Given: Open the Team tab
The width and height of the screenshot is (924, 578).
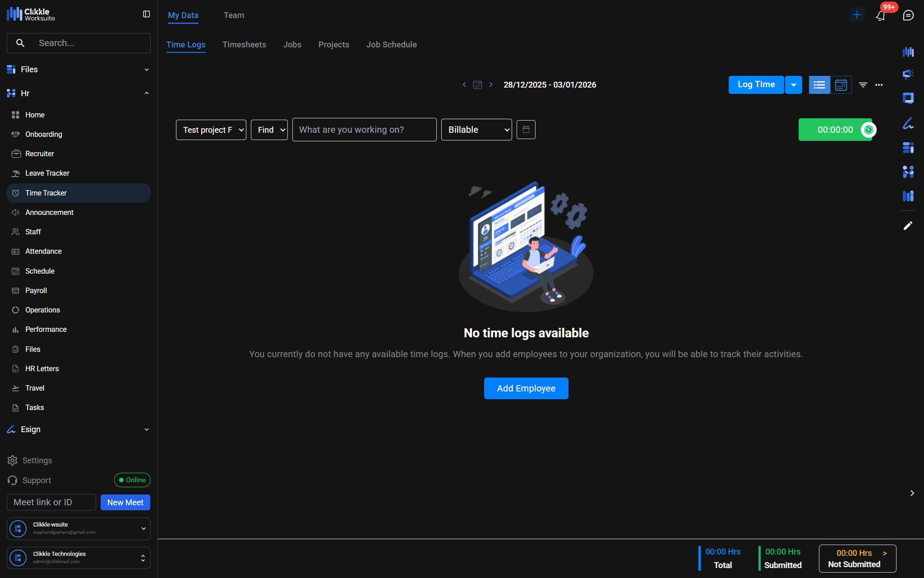Looking at the screenshot, I should (x=234, y=15).
